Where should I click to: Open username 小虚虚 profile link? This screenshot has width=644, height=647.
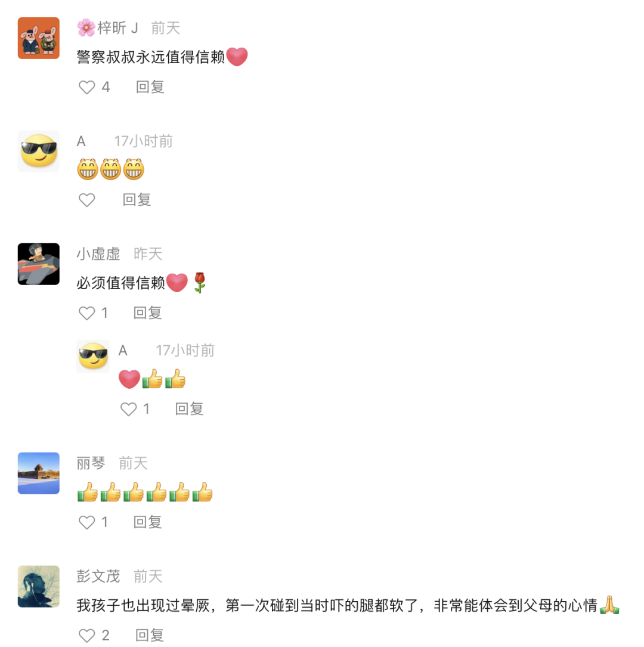pyautogui.click(x=98, y=254)
